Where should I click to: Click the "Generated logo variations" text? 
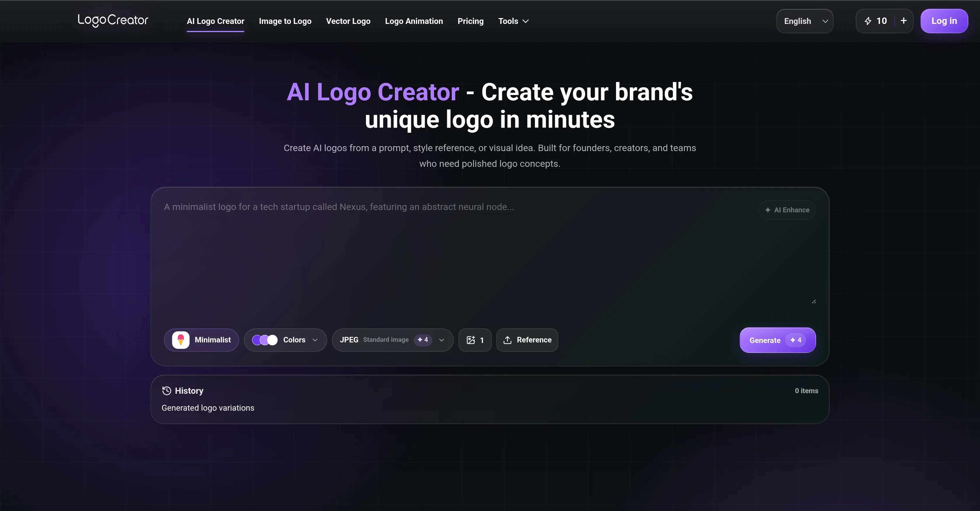click(208, 408)
